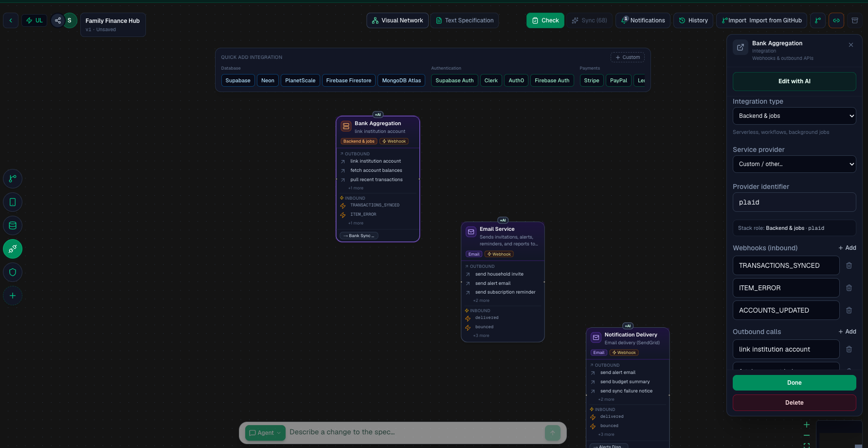This screenshot has height=448, width=868.
Task: Quick add Stripe payments
Action: pyautogui.click(x=592, y=80)
